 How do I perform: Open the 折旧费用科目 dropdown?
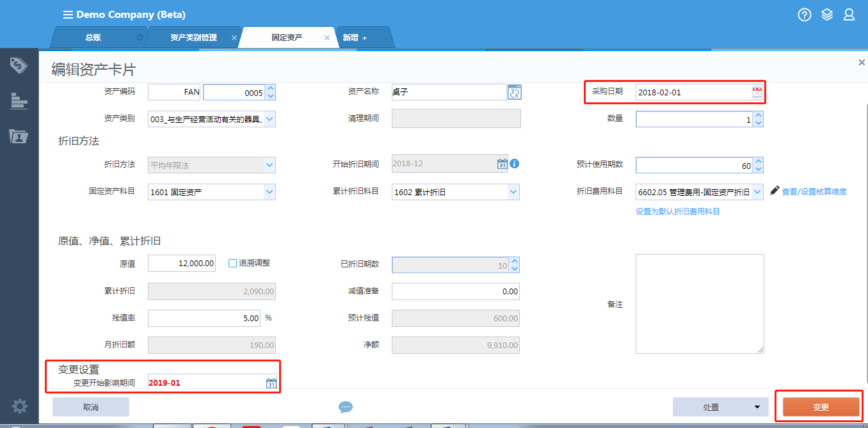[x=757, y=191]
